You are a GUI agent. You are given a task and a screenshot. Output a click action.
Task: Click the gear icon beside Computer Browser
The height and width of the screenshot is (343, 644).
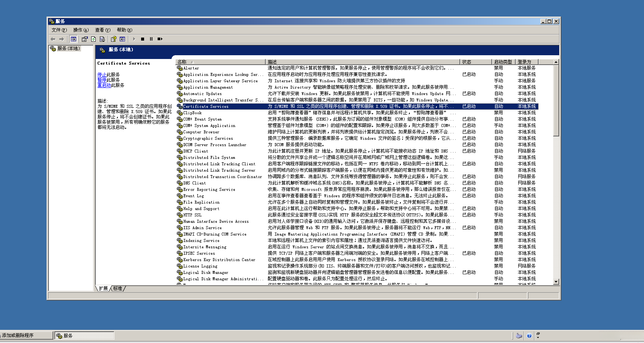(180, 132)
